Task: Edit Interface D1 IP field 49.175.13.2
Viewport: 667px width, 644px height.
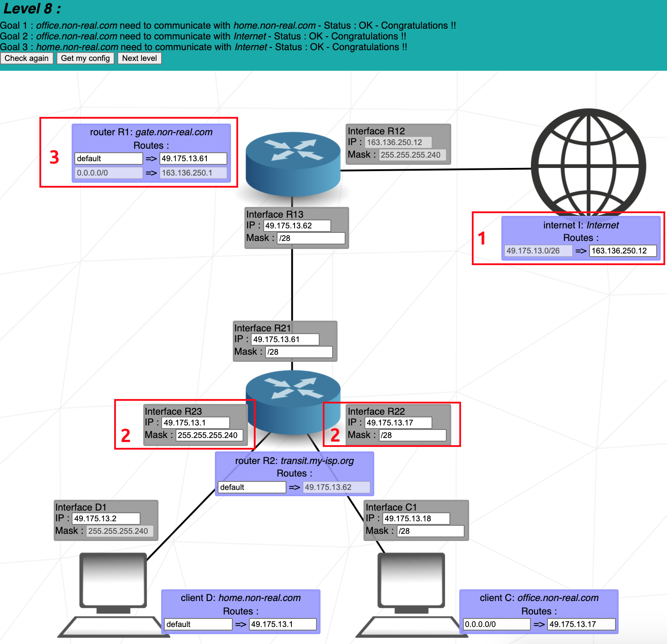Action: 106,519
